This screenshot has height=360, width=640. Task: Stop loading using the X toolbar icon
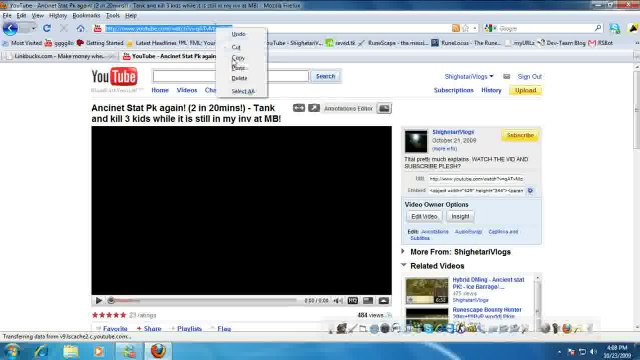[x=63, y=28]
